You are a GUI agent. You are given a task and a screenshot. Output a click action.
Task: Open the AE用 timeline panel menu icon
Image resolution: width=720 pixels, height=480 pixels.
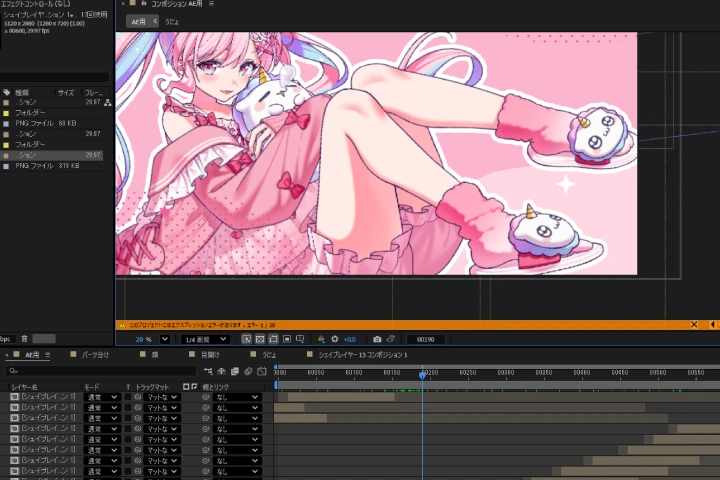47,355
